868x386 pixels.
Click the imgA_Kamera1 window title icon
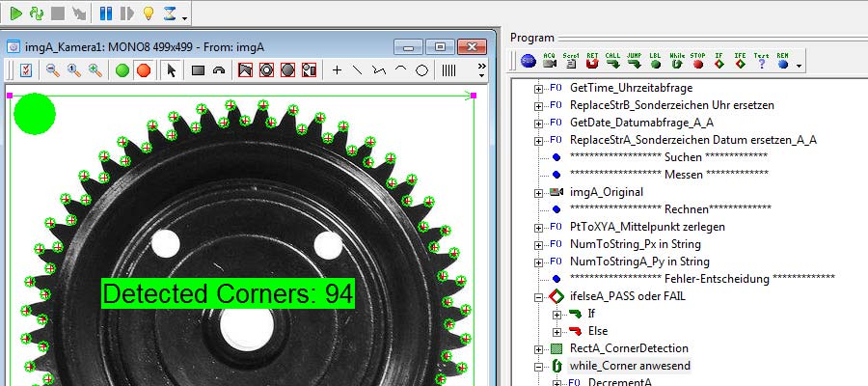pyautogui.click(x=14, y=47)
